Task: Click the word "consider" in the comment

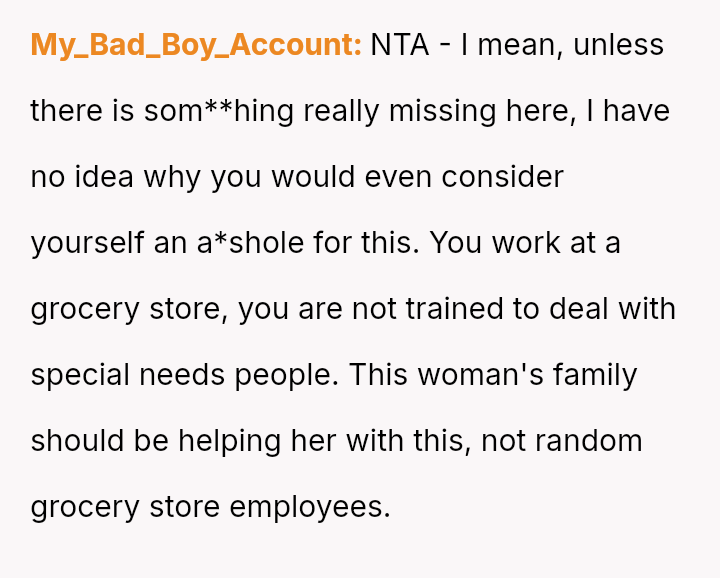Action: [x=503, y=177]
